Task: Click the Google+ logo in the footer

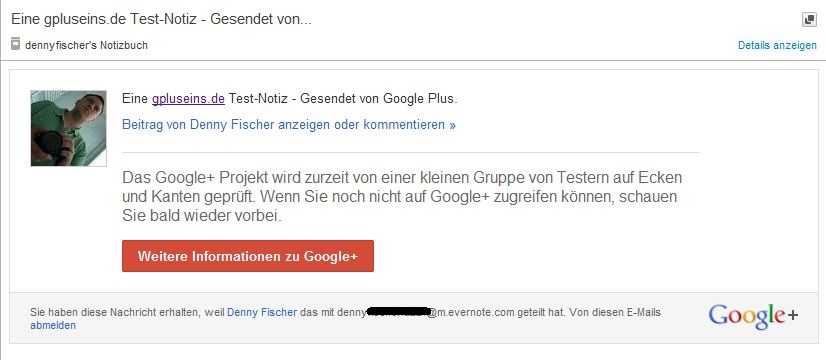Action: pos(753,316)
